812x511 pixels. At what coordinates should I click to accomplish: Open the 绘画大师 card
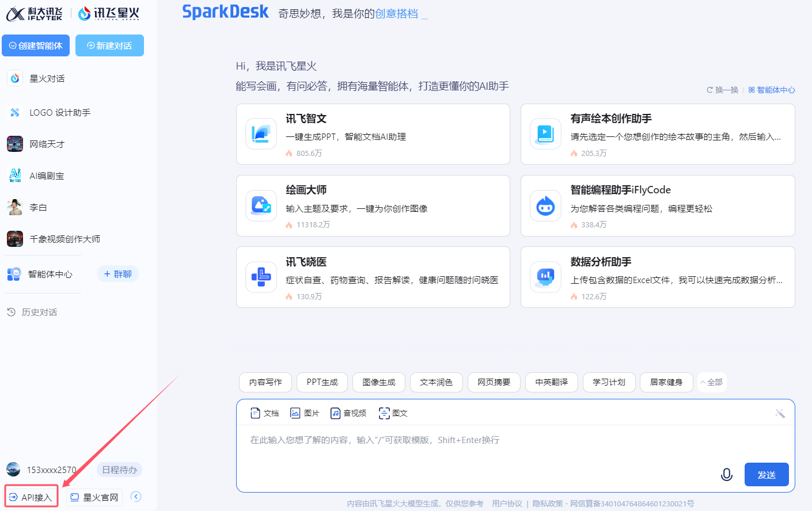pos(373,205)
